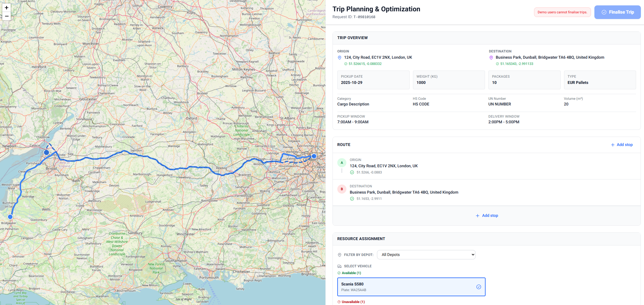Click the Bridgwater destination marker on the map
644x305 pixels.
[x=10, y=217]
